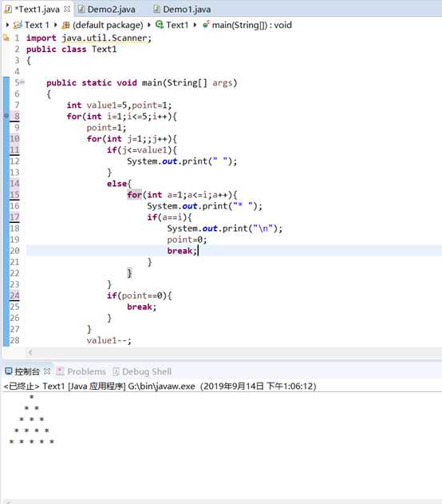Expand breadcrumb arrow before Text1 class
442x504 pixels.
[x=149, y=25]
